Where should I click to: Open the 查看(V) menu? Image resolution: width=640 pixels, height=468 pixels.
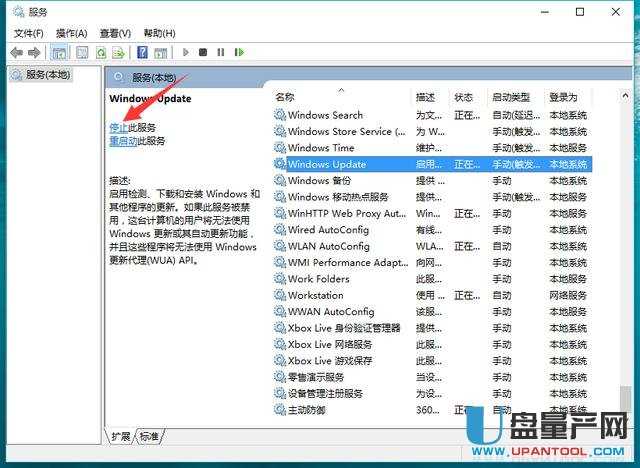[x=115, y=33]
